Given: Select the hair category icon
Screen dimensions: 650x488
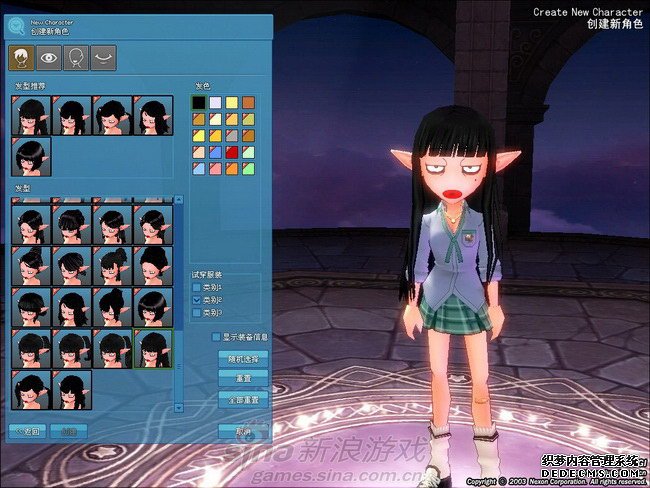Looking at the screenshot, I should (x=20, y=58).
